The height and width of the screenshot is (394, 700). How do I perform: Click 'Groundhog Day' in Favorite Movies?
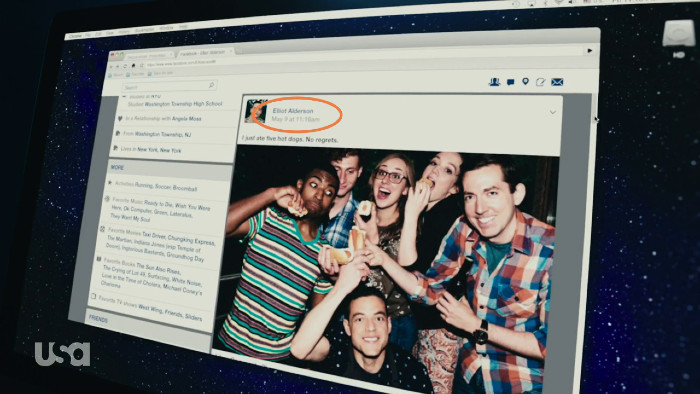(185, 257)
